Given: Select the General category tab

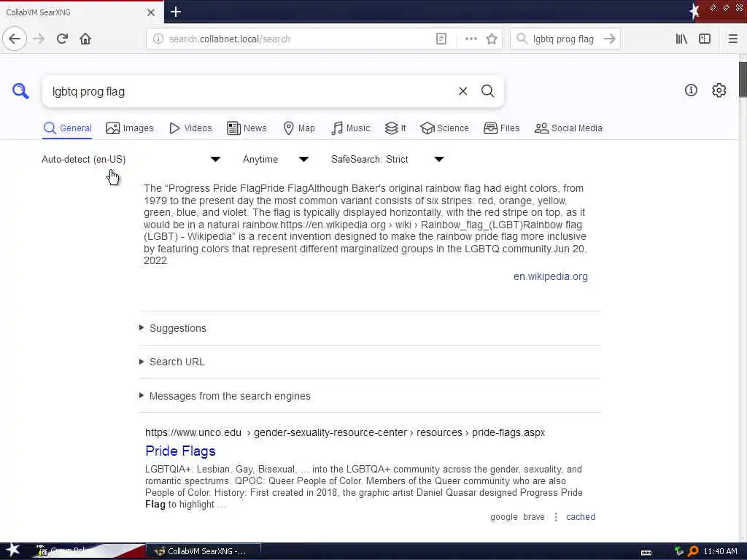Looking at the screenshot, I should (67, 128).
